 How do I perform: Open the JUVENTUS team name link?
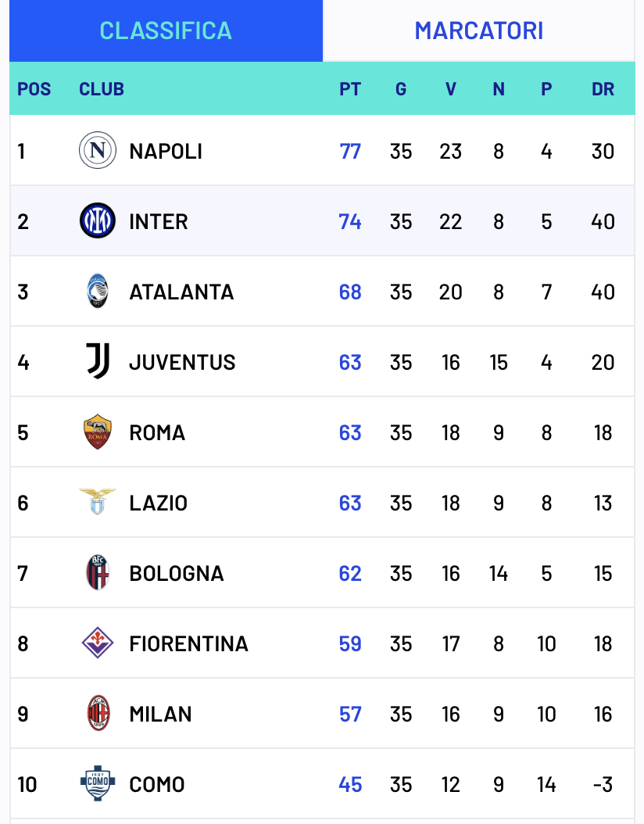coord(182,363)
